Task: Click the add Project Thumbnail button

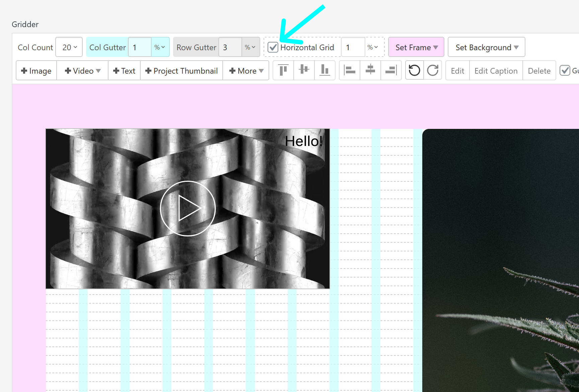Action: pyautogui.click(x=182, y=71)
